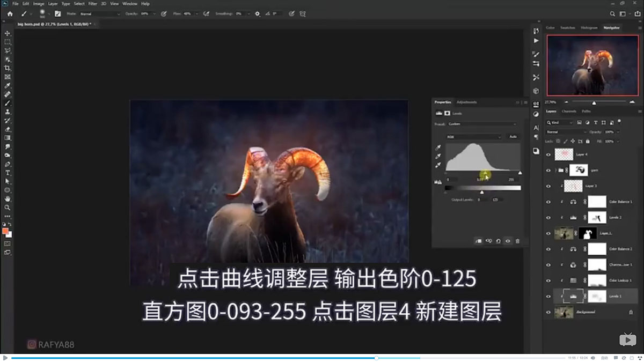Toggle visibility of Layer 4

548,154
